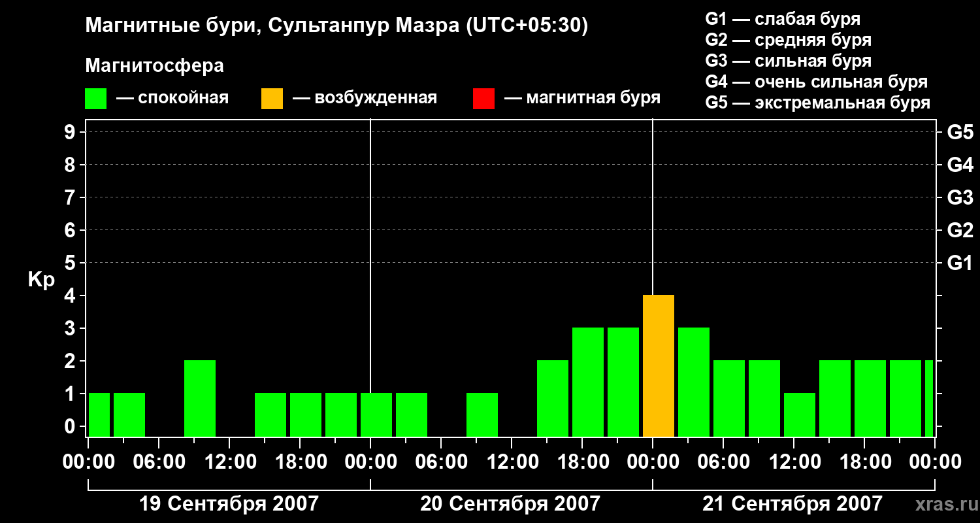
Task: Click the orange 'возбужденная' legend swatch
Action: [x=272, y=99]
